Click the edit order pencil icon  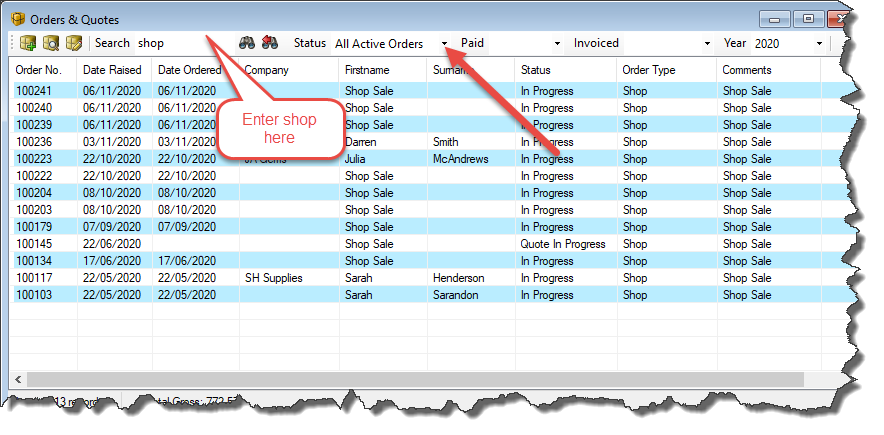74,43
